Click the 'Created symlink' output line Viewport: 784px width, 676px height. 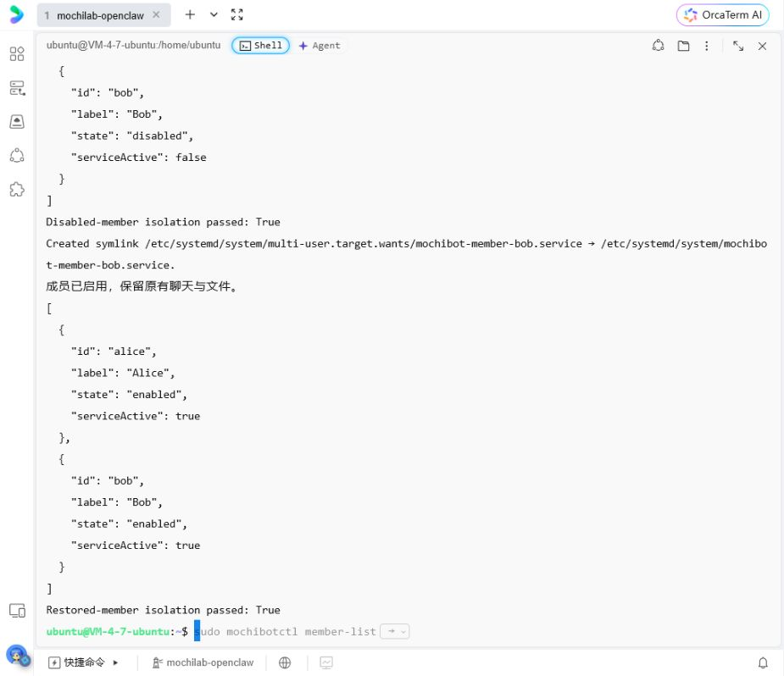407,254
